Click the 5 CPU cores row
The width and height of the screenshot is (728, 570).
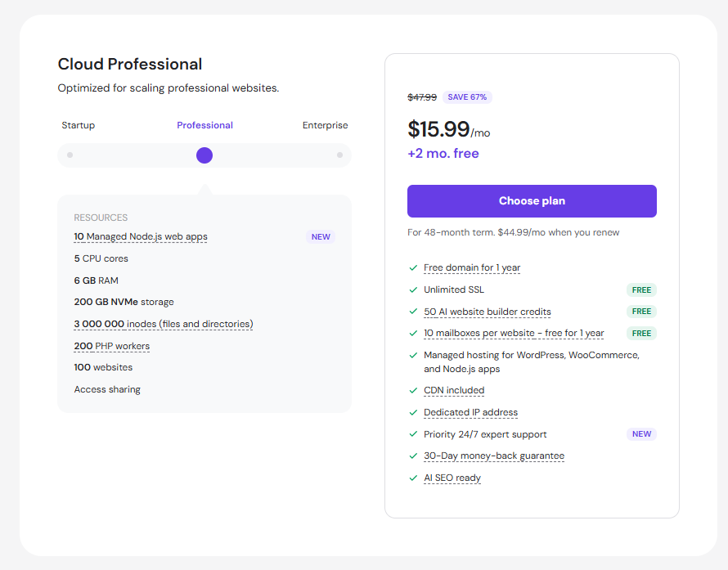pyautogui.click(x=101, y=258)
